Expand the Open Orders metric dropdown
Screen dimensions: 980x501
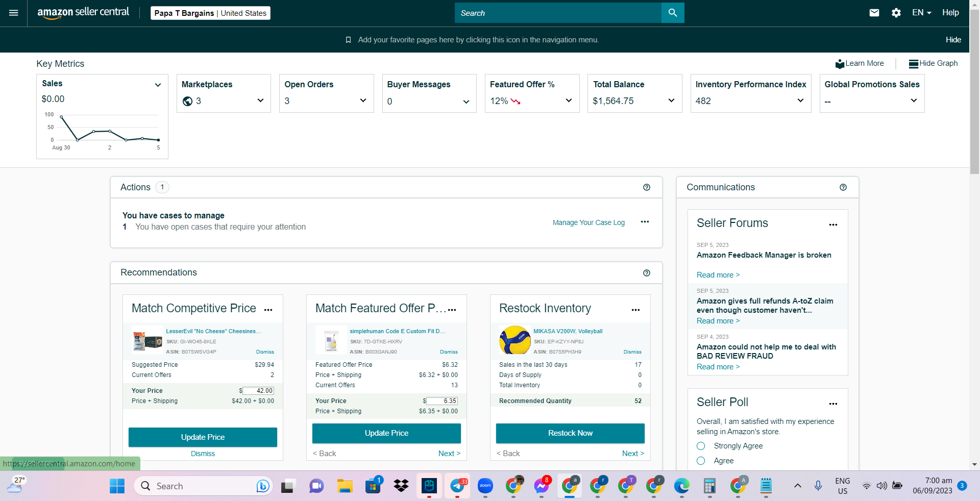pos(363,101)
